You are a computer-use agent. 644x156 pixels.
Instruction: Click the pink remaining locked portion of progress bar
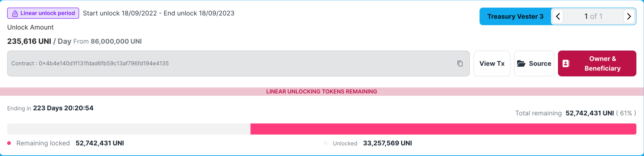[443, 129]
